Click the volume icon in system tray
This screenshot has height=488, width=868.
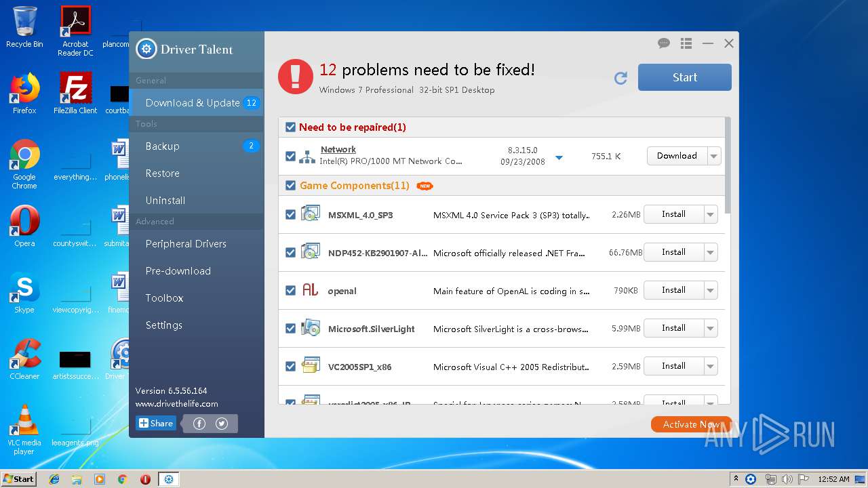tap(787, 479)
